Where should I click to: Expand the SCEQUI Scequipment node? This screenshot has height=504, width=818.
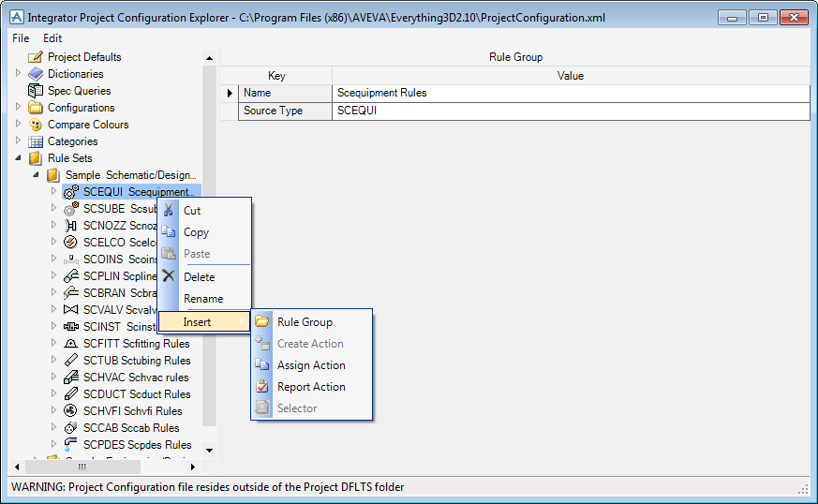click(53, 191)
